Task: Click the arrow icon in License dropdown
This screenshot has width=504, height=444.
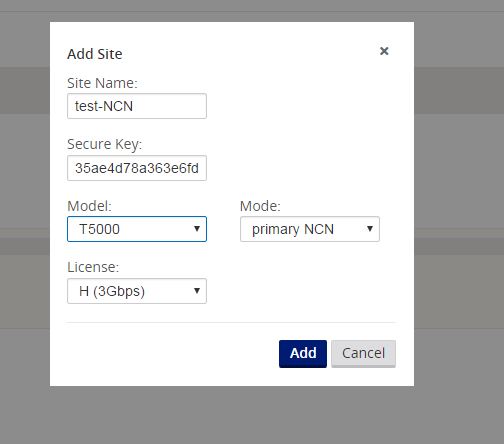Action: click(197, 291)
